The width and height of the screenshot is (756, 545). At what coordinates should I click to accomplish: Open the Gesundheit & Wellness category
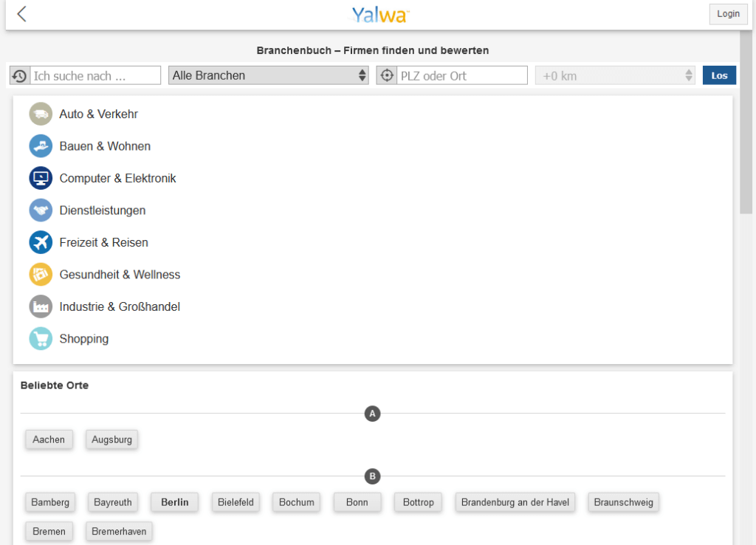[120, 275]
